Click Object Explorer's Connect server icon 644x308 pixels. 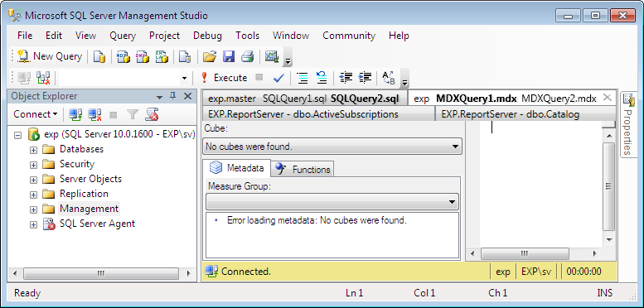(x=75, y=114)
